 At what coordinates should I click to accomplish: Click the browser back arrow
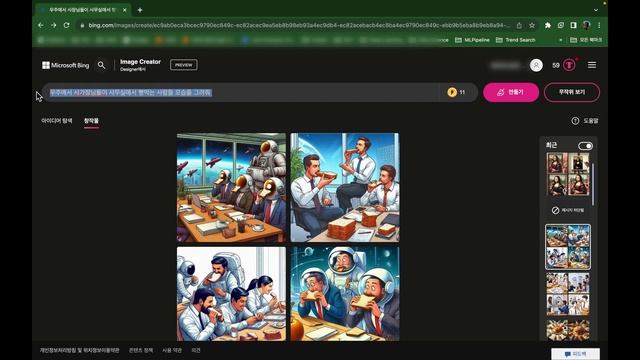[41, 25]
